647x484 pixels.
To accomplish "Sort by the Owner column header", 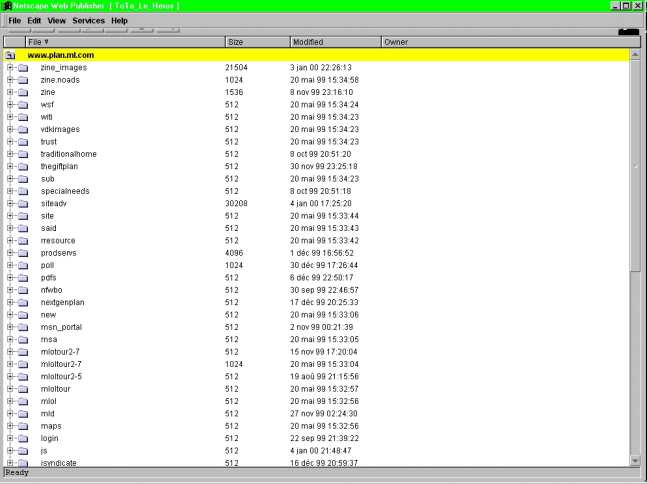I will (511, 42).
